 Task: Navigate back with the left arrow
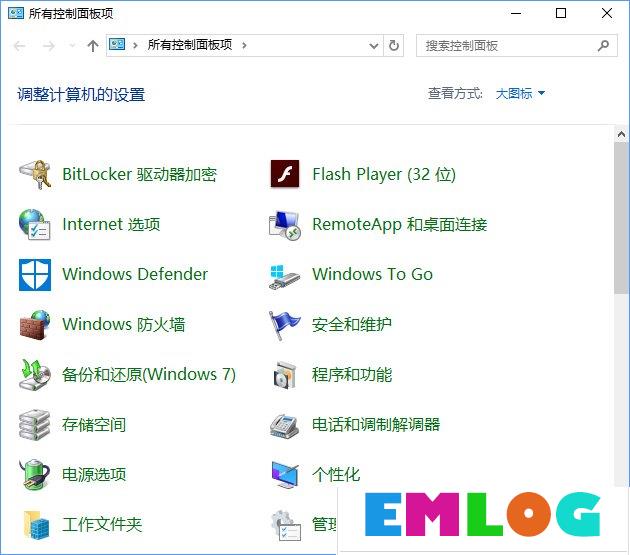[19, 46]
